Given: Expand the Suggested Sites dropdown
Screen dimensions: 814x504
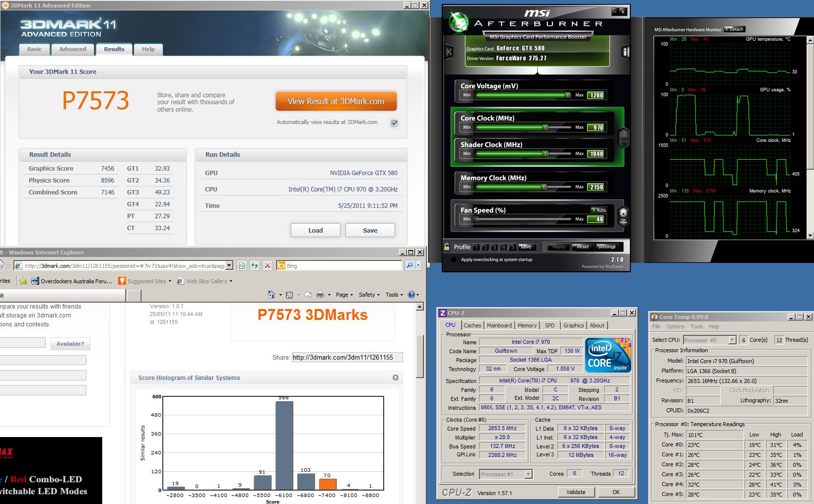Looking at the screenshot, I should pos(170,281).
